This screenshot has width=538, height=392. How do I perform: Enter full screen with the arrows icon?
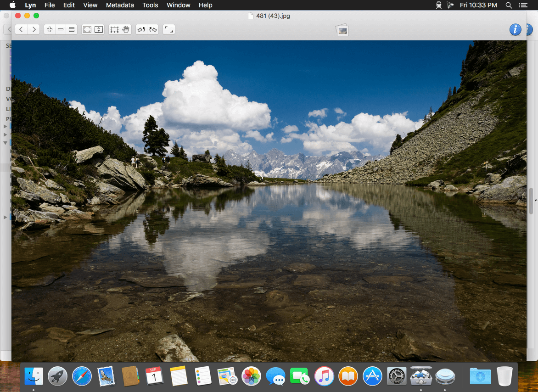pyautogui.click(x=168, y=29)
